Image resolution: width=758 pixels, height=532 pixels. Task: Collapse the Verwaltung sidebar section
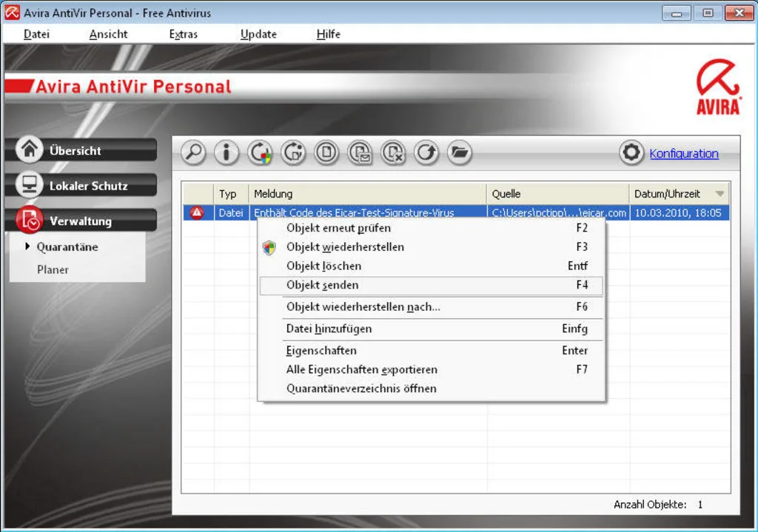(84, 221)
